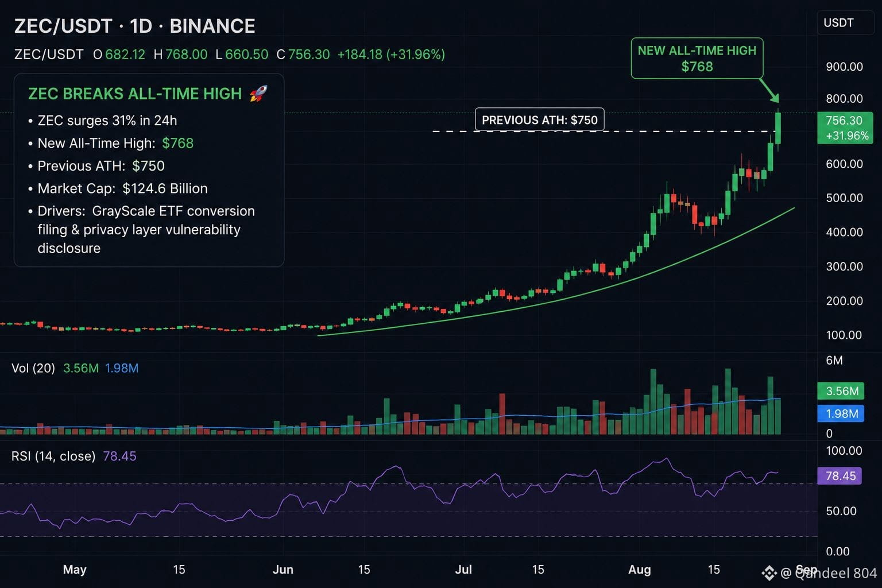The image size is (882, 588).
Task: Click the close price value 756.30 in the OHLC row
Action: (x=309, y=55)
